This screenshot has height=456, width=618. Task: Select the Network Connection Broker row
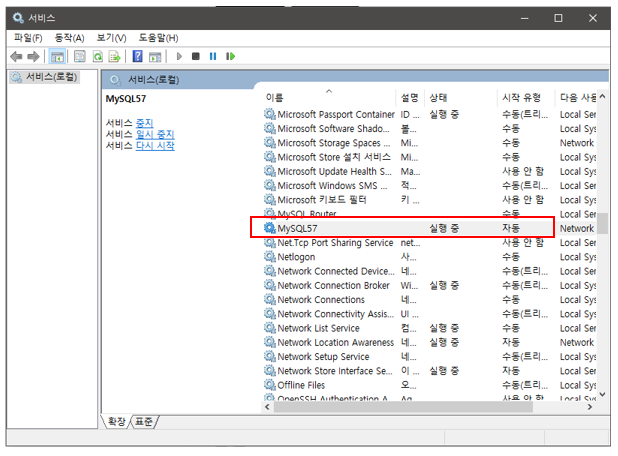(x=430, y=285)
